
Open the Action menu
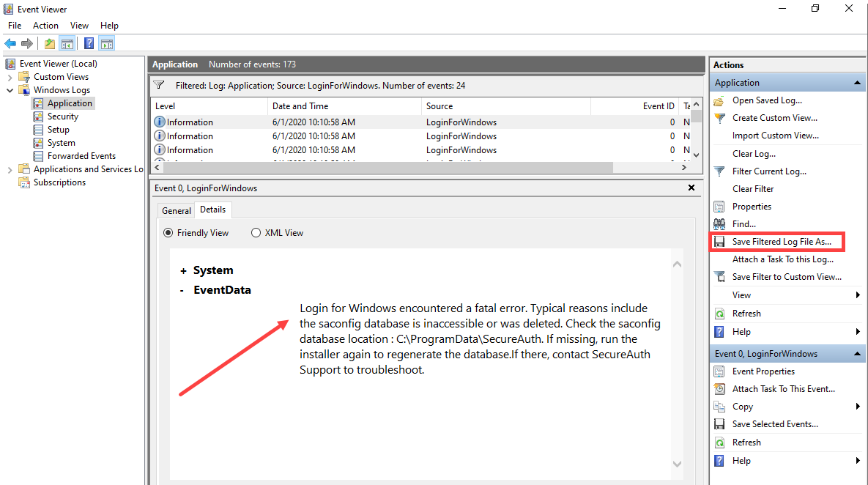(45, 26)
